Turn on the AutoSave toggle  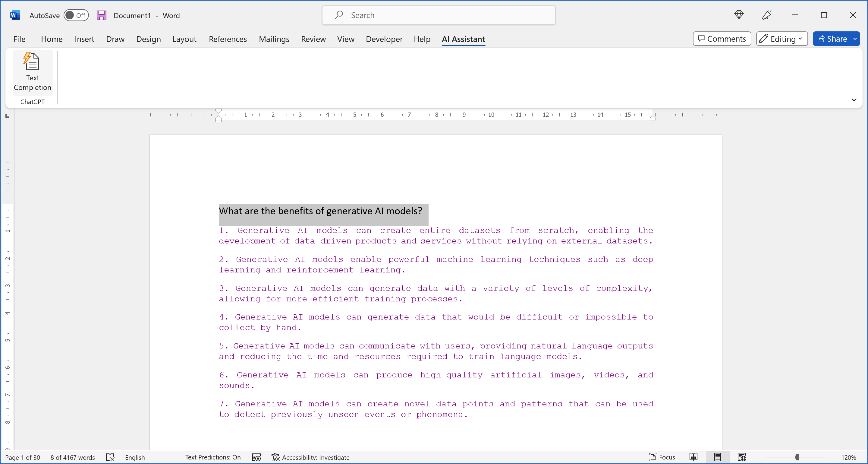coord(76,15)
